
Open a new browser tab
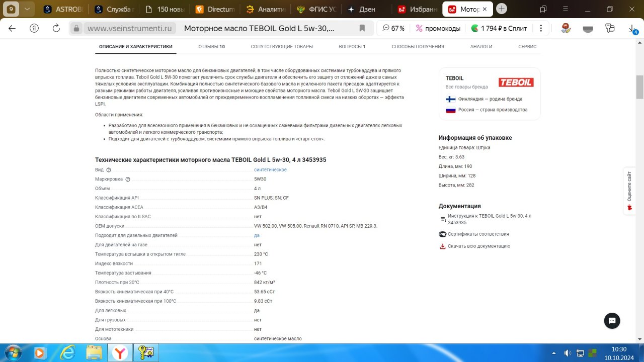[x=502, y=9]
